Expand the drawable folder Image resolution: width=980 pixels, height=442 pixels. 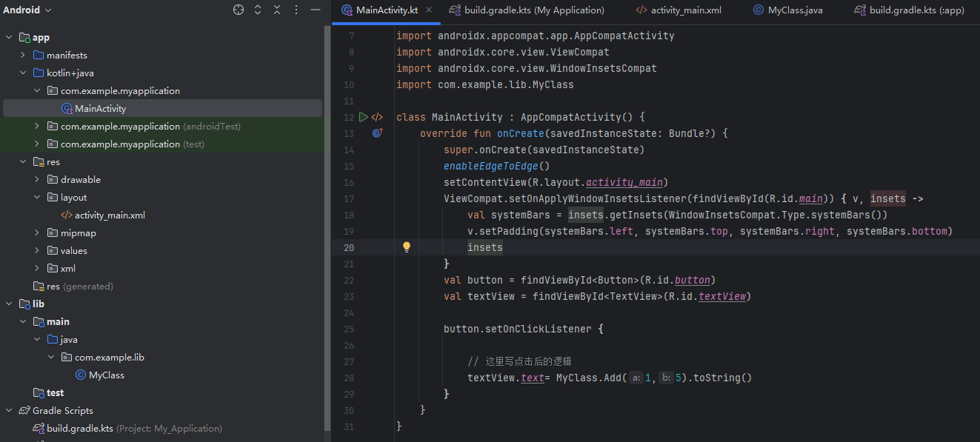point(37,179)
